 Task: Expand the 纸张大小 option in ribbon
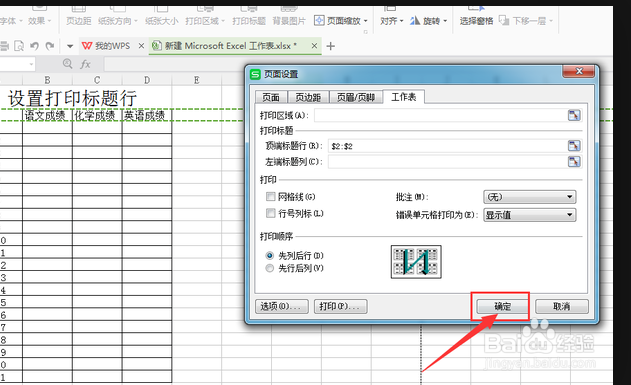[161, 21]
